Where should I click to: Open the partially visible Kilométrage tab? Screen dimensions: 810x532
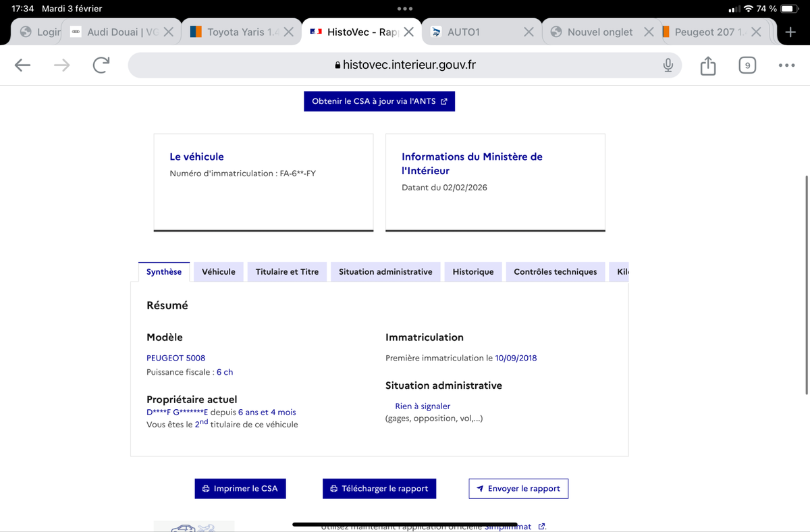pyautogui.click(x=619, y=271)
